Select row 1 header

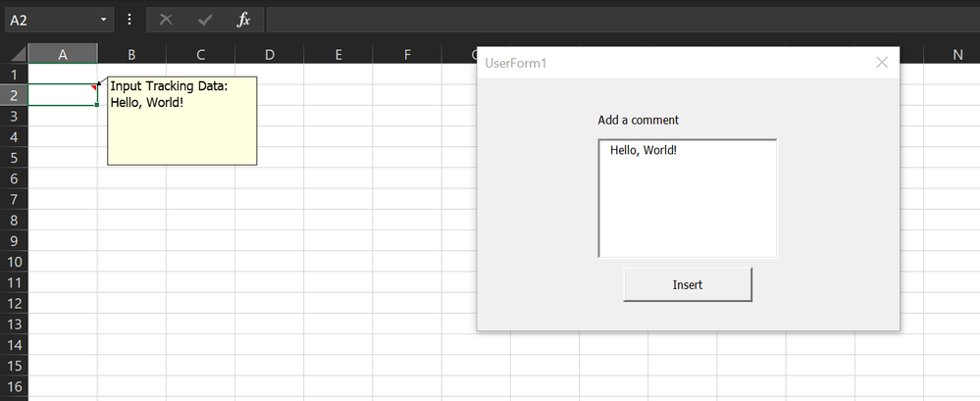click(x=14, y=75)
